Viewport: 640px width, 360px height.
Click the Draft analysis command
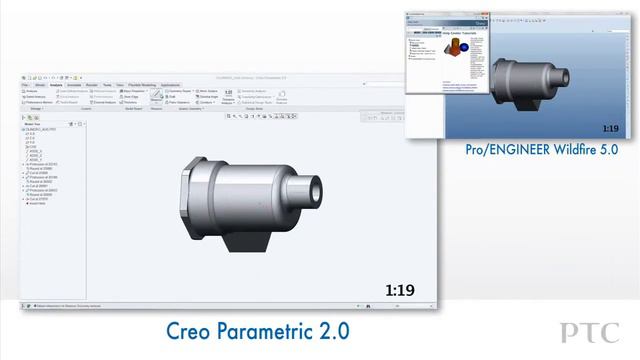pyautogui.click(x=170, y=97)
